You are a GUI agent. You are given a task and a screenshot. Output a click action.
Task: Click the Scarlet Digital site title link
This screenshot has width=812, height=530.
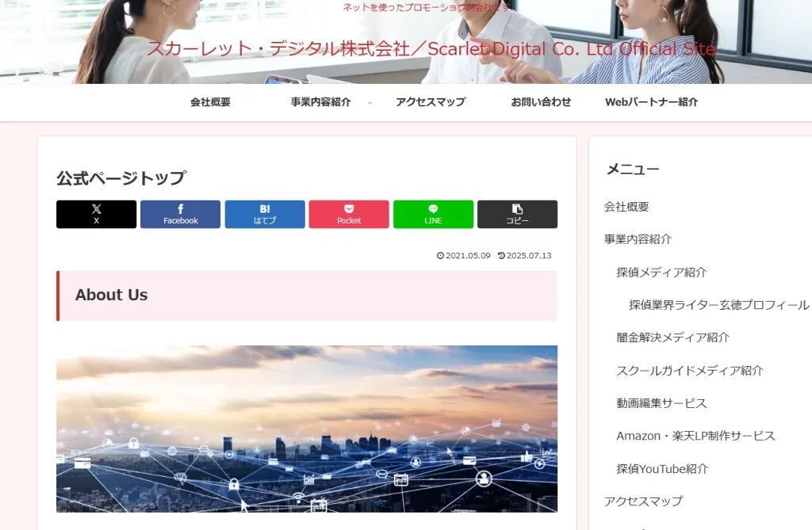click(431, 49)
